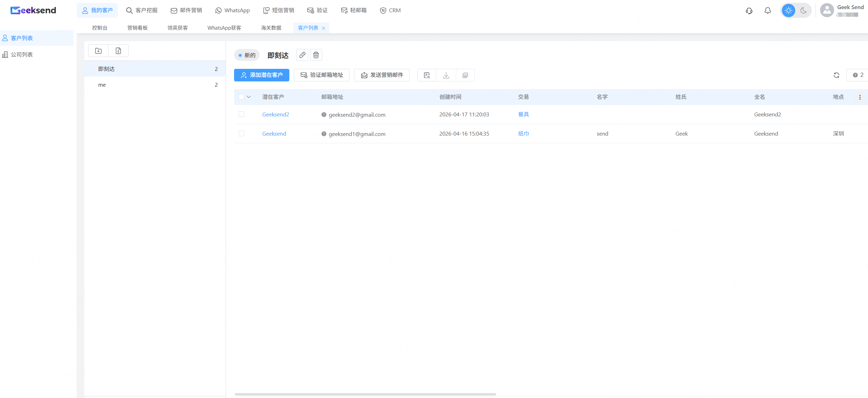The image size is (868, 398).
Task: Check the Geeksend2 row checkbox
Action: (241, 114)
